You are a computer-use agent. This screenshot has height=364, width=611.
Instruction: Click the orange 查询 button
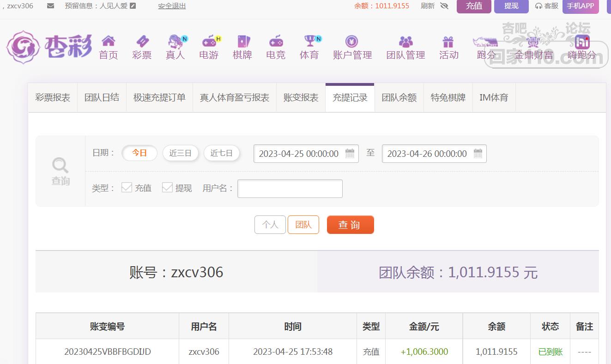click(350, 225)
